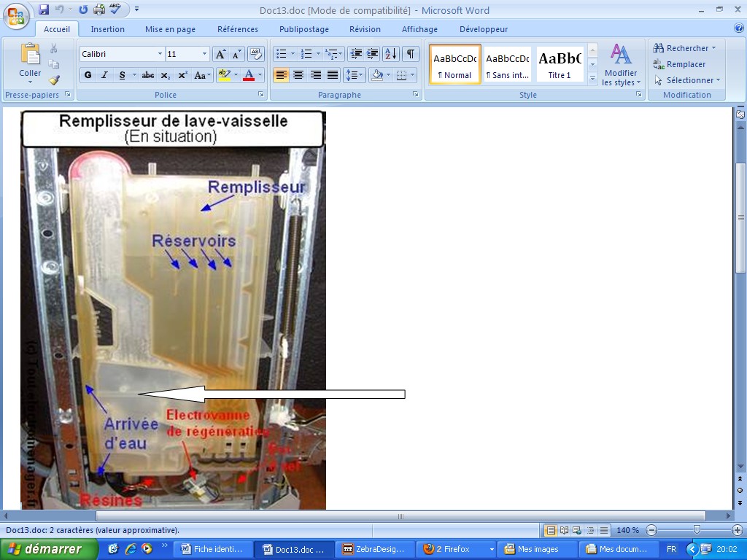Viewport: 747px width, 560px height.
Task: Center the paragraph text
Action: click(298, 75)
